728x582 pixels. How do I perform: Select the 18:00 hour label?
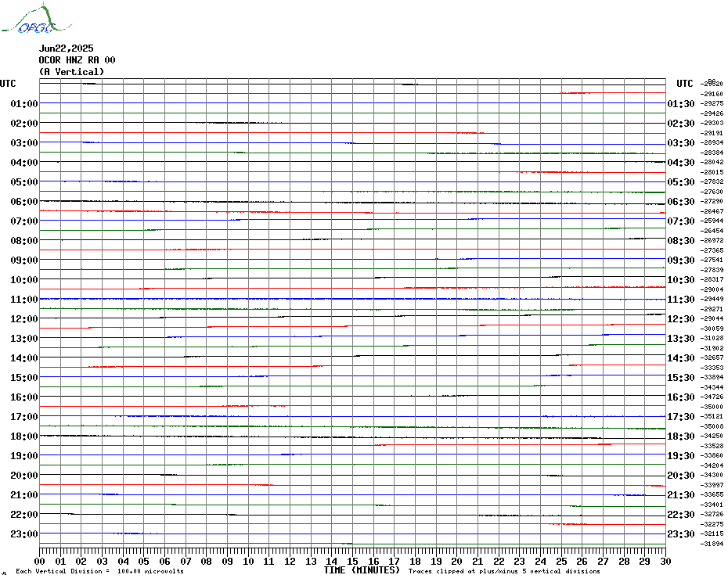[24, 436]
